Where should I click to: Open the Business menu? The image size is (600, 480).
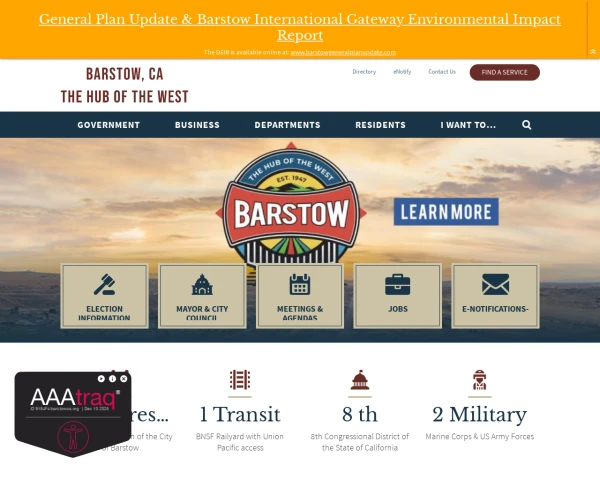pyautogui.click(x=197, y=125)
